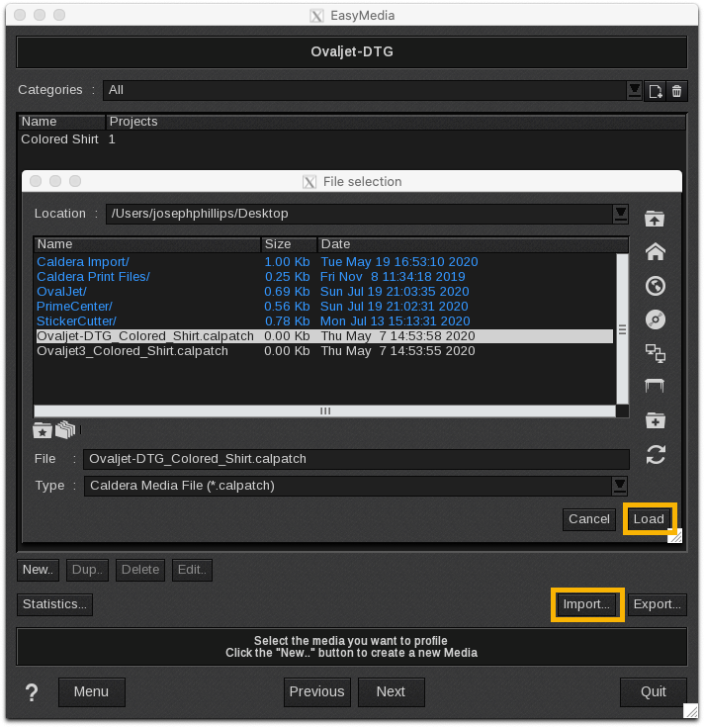Open the file Type dropdown
Viewport: 704px width, 728px height.
[620, 486]
